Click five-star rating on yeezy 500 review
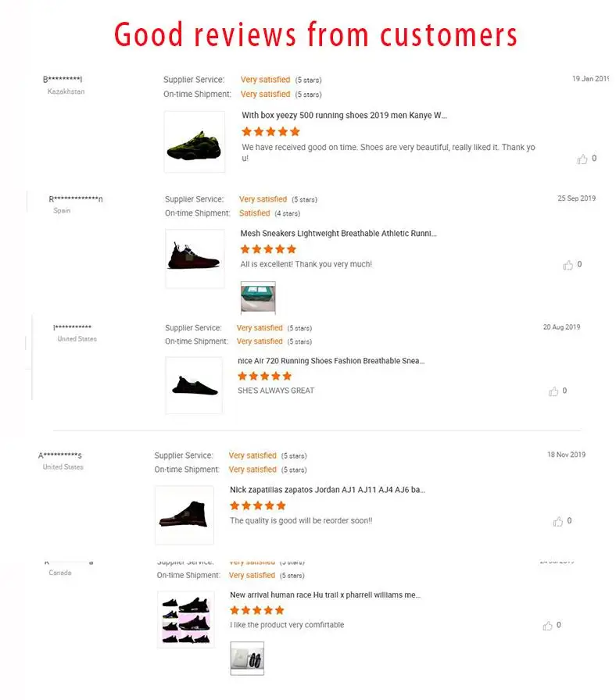 [270, 132]
